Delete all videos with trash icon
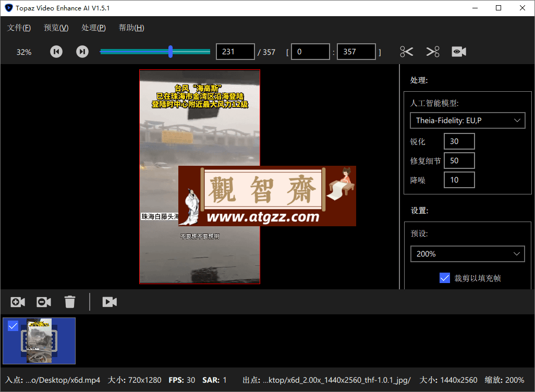 69,302
